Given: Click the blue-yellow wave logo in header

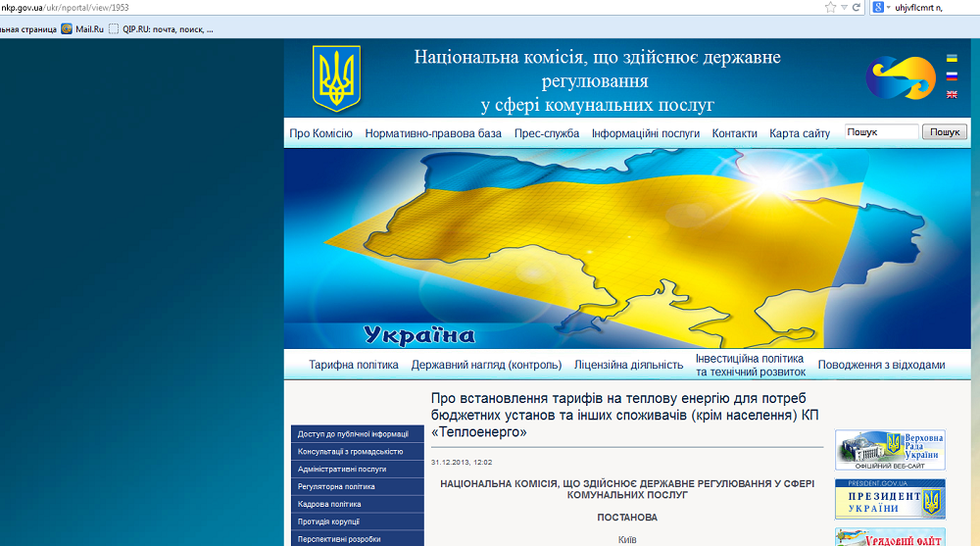Looking at the screenshot, I should [901, 77].
